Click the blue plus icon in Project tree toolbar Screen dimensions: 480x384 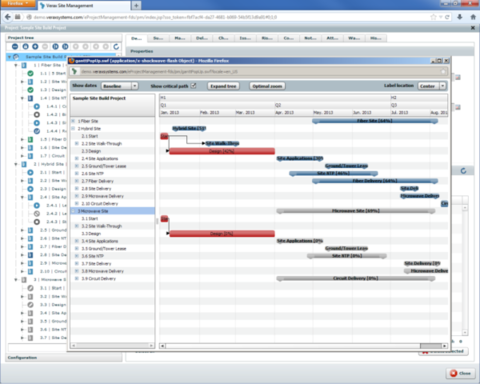click(x=35, y=47)
